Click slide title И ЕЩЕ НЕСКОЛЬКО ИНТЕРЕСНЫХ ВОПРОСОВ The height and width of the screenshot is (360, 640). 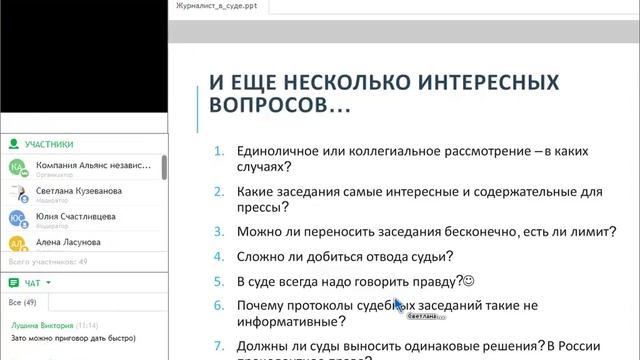pos(384,93)
